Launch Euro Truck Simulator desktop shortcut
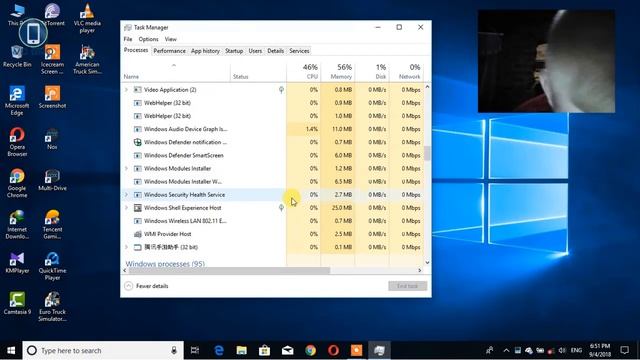The image size is (640, 360). point(52,307)
